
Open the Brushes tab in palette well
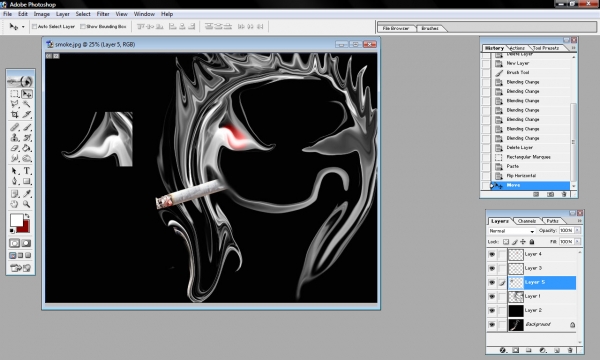click(x=430, y=28)
